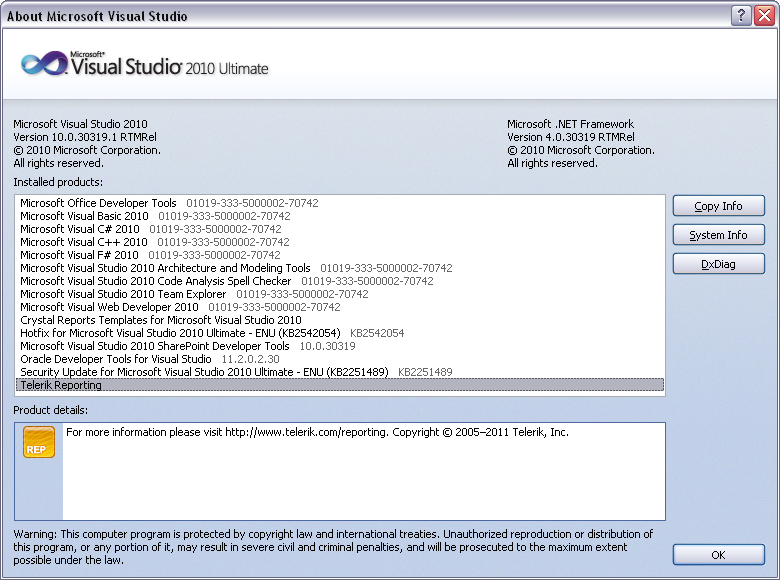
Task: Open System Info
Action: (x=718, y=235)
